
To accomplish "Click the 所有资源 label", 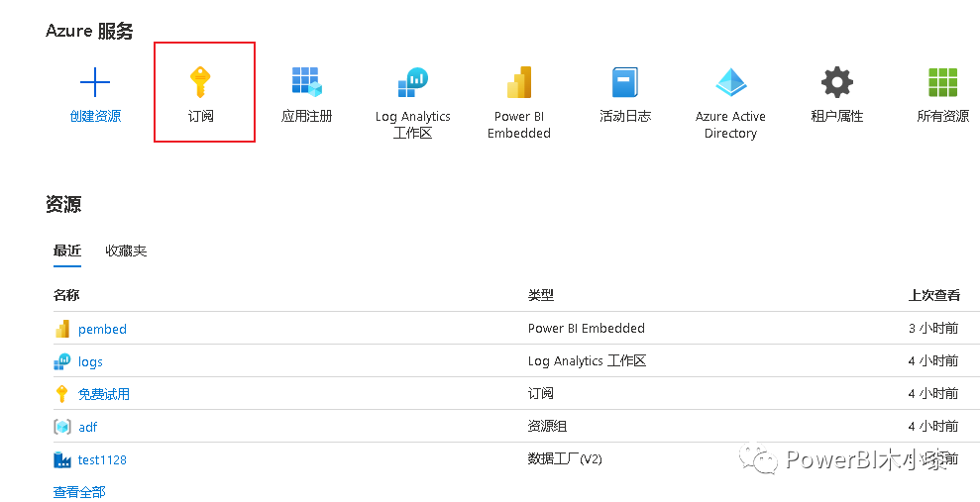I will pyautogui.click(x=942, y=116).
